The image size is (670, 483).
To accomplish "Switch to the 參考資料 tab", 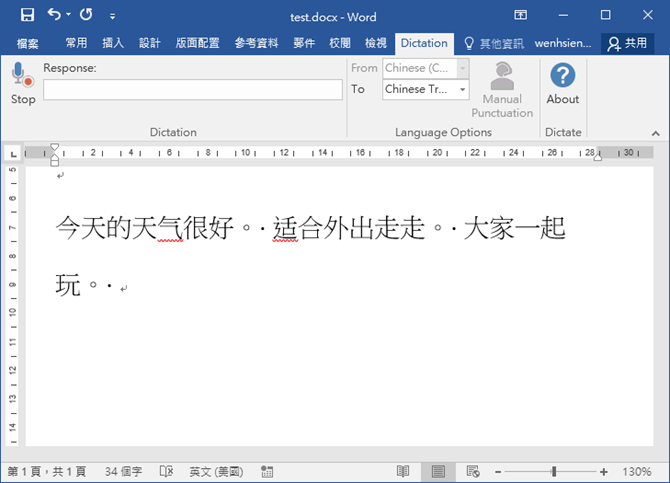I will point(256,43).
